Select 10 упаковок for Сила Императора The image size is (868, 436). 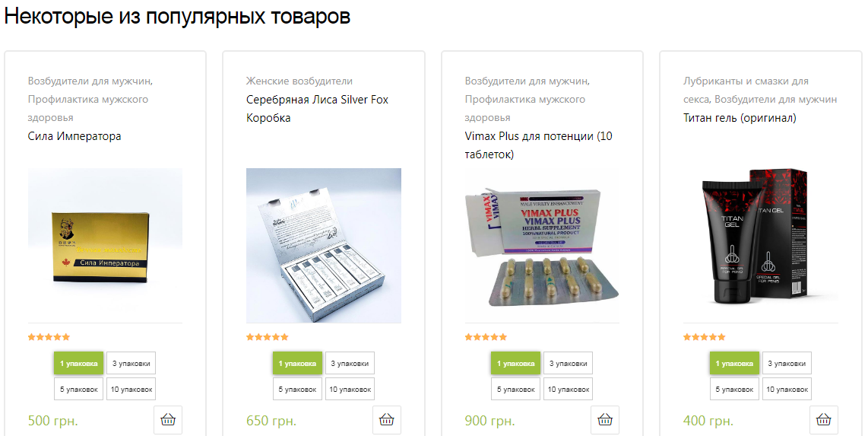tap(131, 389)
